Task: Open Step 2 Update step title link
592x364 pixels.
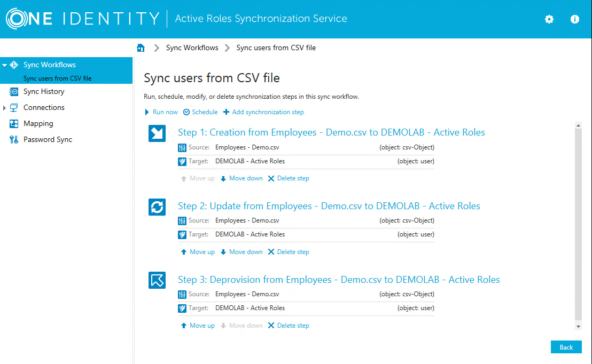Action: [x=329, y=206]
